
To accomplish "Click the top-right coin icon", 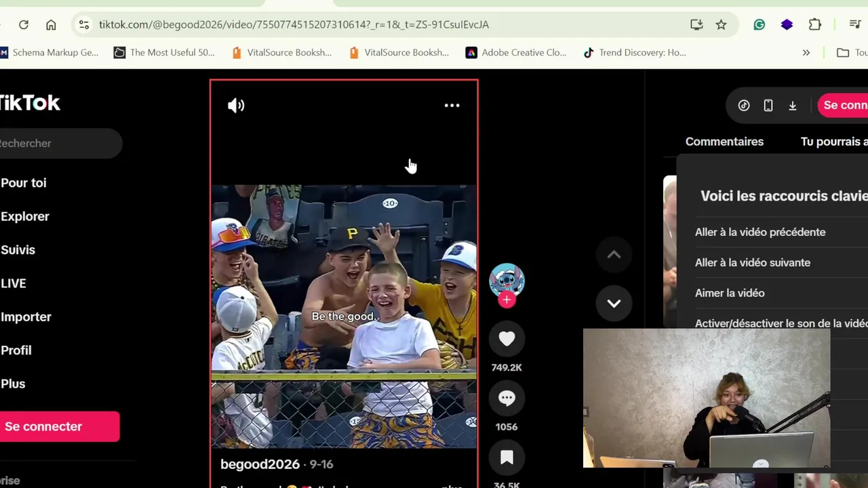I will [x=744, y=106].
